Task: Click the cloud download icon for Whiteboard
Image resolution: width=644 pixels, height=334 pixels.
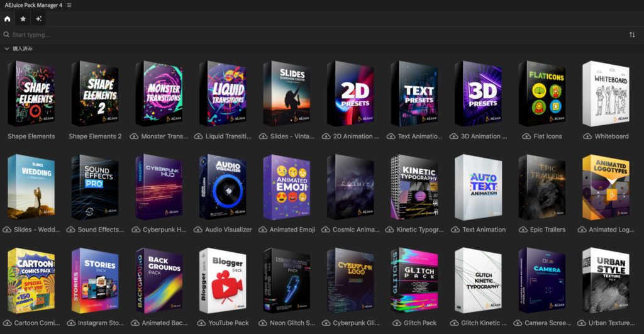Action: 587,136
